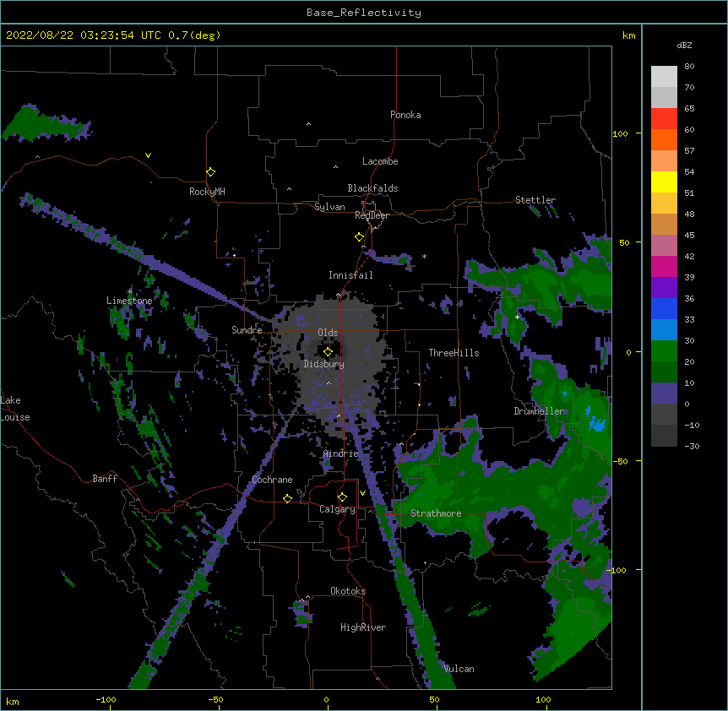The image size is (728, 711).
Task: Click the white plus marker northeast of ThreeHills
Action: [x=517, y=317]
